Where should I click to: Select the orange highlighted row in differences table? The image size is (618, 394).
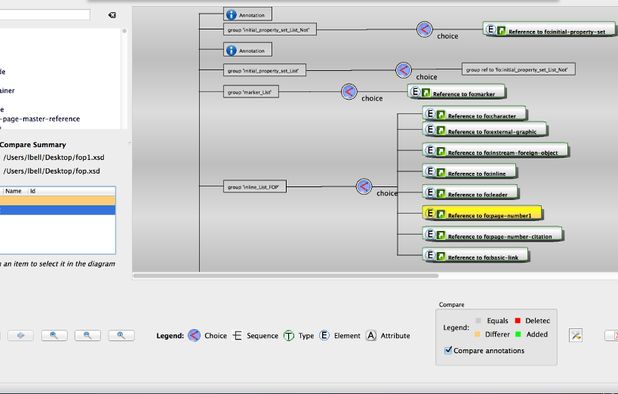(58, 201)
